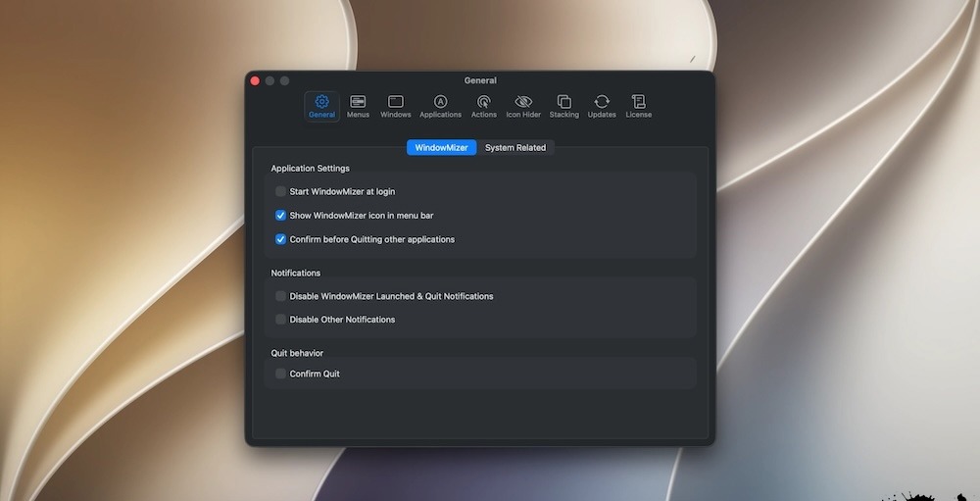Enable Start WindowMizer at login
The height and width of the screenshot is (501, 980).
point(280,191)
